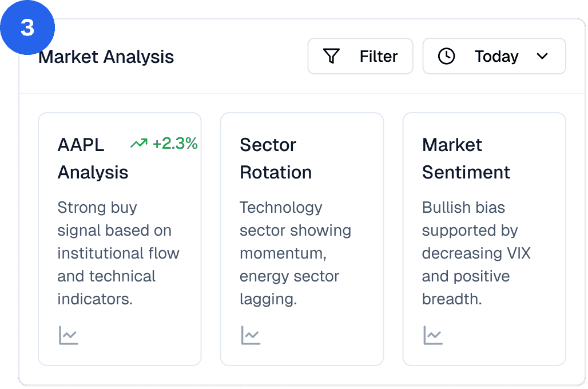This screenshot has height=389, width=588.
Task: Click the funnel filter icon
Action: click(331, 56)
